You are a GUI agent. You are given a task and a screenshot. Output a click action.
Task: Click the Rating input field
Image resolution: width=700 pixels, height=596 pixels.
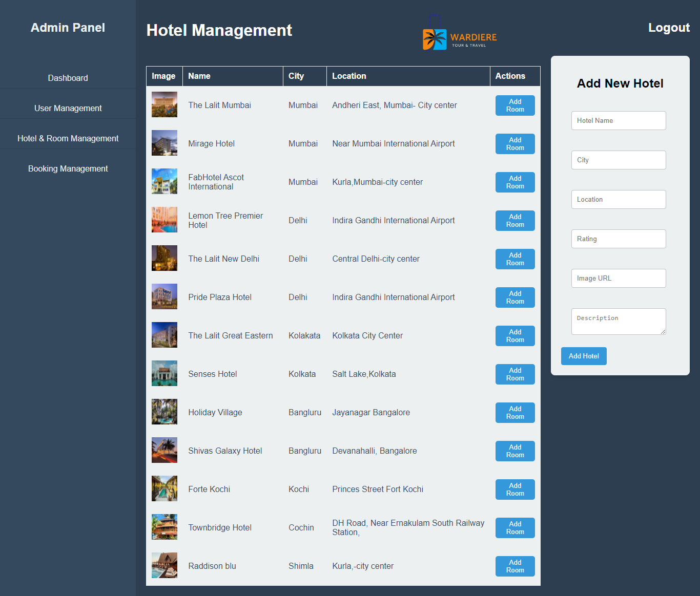618,239
